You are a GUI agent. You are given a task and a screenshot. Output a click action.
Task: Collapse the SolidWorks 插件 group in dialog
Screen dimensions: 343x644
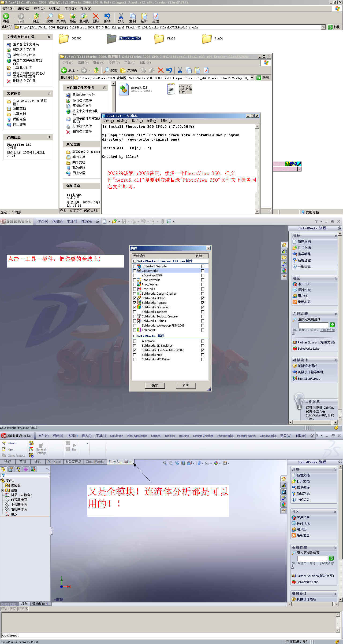135,336
